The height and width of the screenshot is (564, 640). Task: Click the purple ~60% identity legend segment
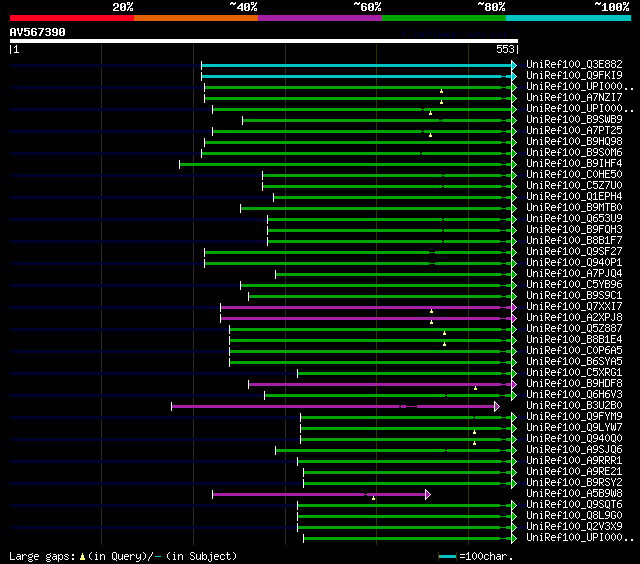[320, 18]
